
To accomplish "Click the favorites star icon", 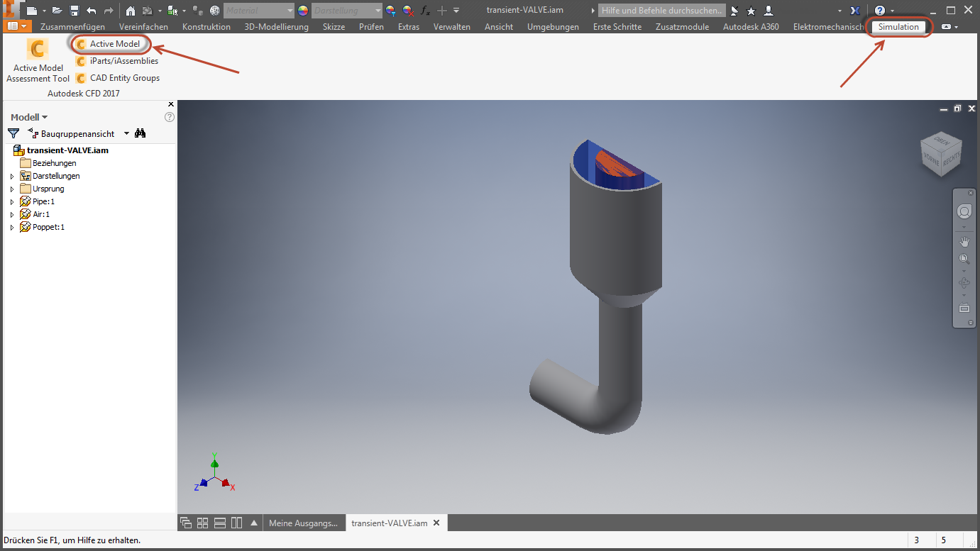I will tap(751, 11).
